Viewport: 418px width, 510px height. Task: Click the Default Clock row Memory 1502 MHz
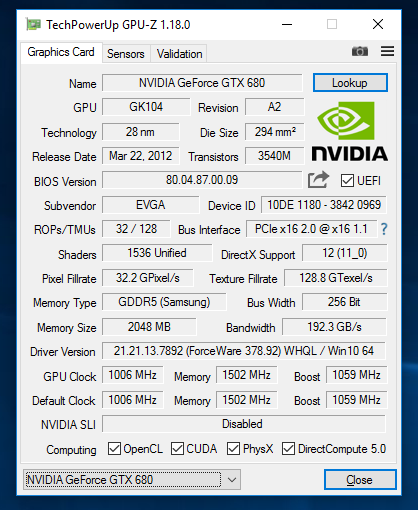coord(247,400)
